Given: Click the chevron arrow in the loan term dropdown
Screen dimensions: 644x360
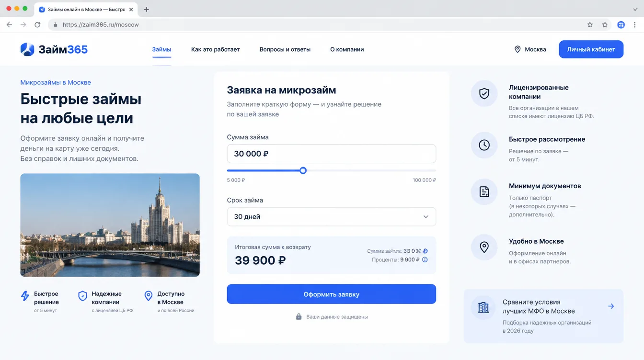Looking at the screenshot, I should click(x=425, y=217).
